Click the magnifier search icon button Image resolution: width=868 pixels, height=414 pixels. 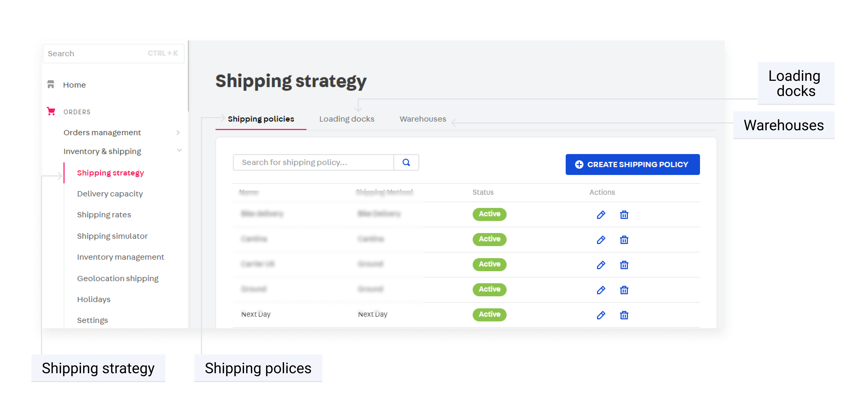406,162
